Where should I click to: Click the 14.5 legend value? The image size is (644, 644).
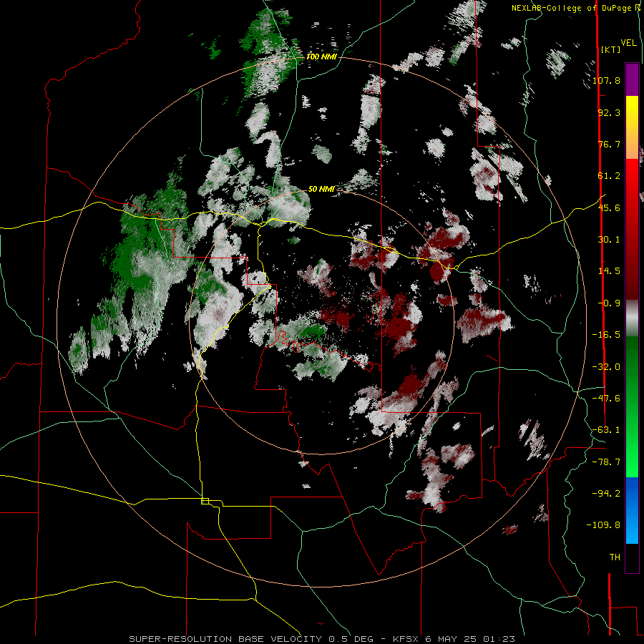[609, 271]
